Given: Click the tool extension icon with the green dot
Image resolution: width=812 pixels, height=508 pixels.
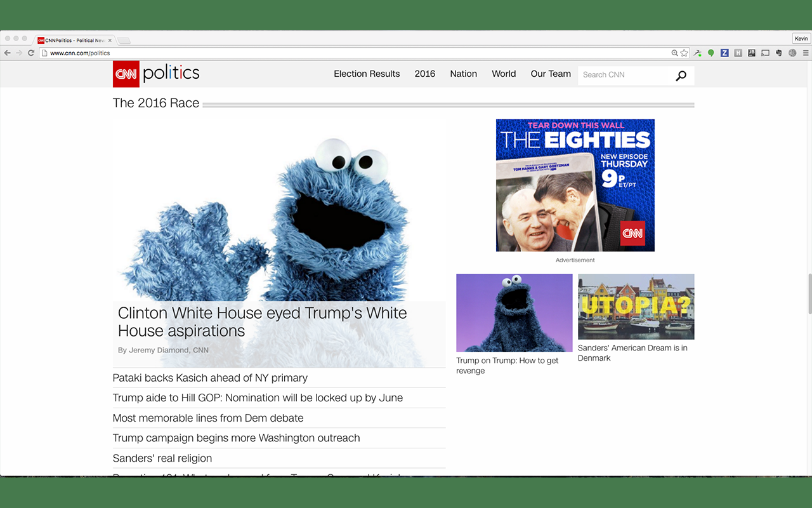Looking at the screenshot, I should 698,53.
